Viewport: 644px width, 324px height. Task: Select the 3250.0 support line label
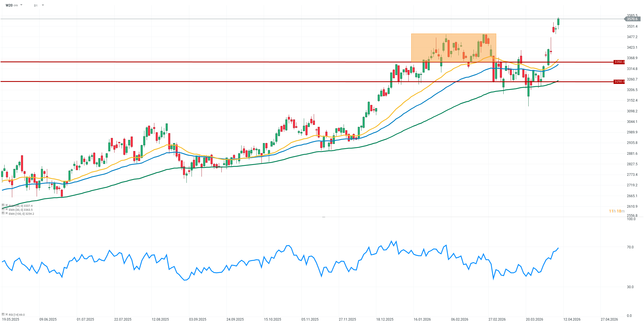(x=619, y=82)
